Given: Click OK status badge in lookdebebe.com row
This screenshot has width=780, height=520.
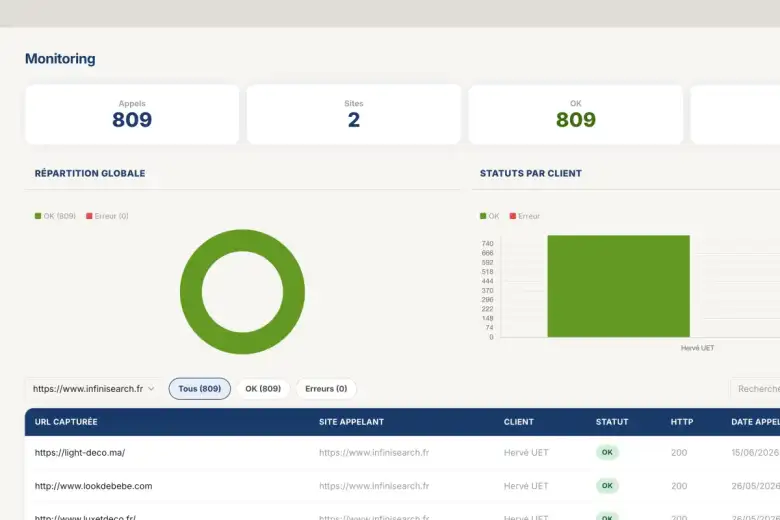Looking at the screenshot, I should coord(607,486).
